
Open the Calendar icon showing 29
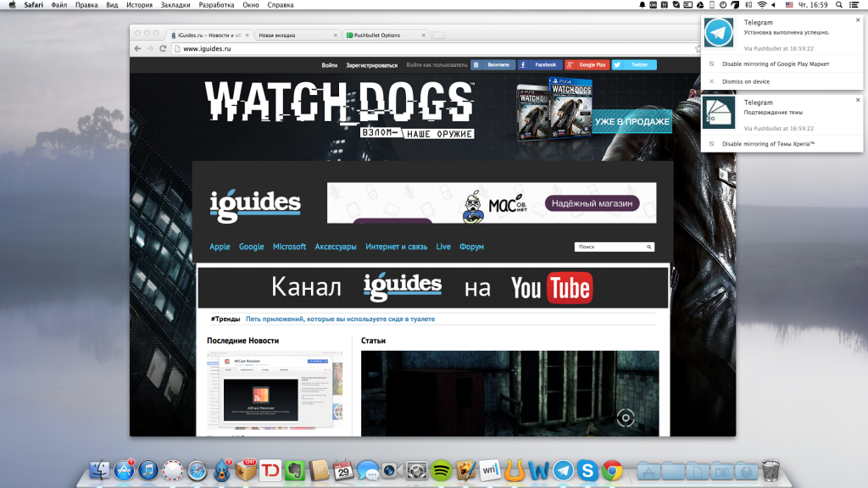[x=344, y=471]
